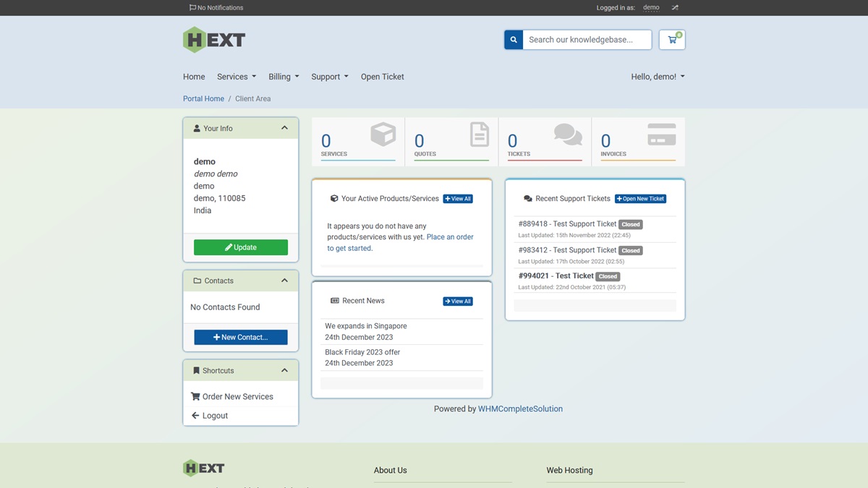This screenshot has width=868, height=488.
Task: Collapse the Contacts panel chevron
Action: click(x=284, y=281)
